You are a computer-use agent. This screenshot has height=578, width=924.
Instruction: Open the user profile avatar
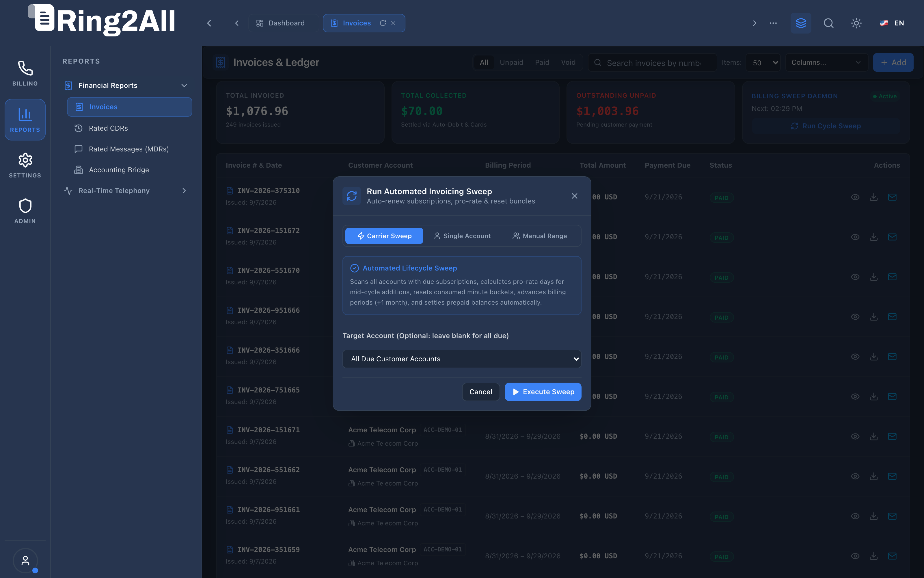pyautogui.click(x=25, y=560)
